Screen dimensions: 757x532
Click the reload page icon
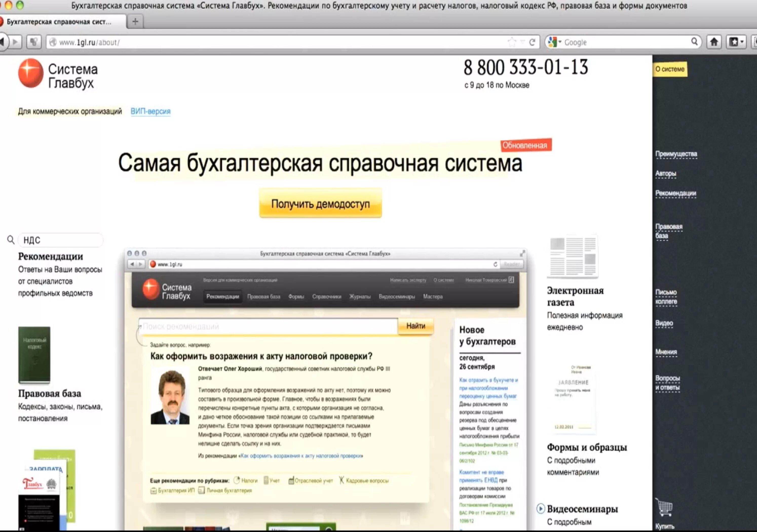[532, 42]
